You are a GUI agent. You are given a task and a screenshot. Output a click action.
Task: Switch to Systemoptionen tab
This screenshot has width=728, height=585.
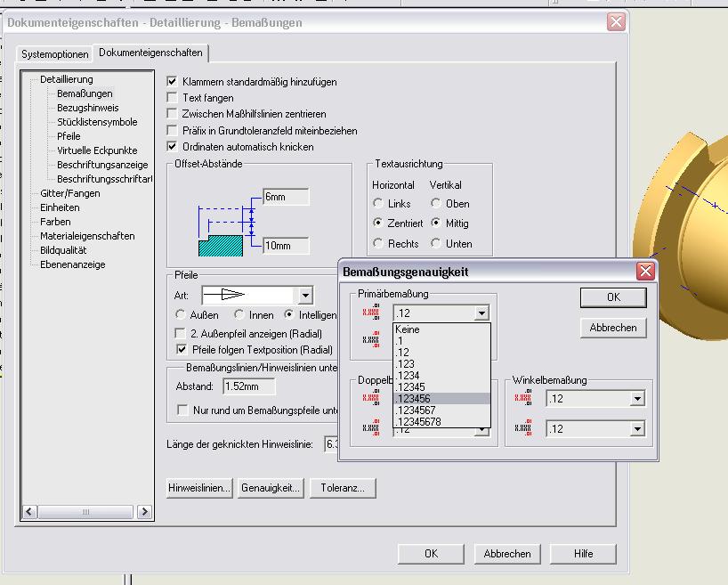55,54
